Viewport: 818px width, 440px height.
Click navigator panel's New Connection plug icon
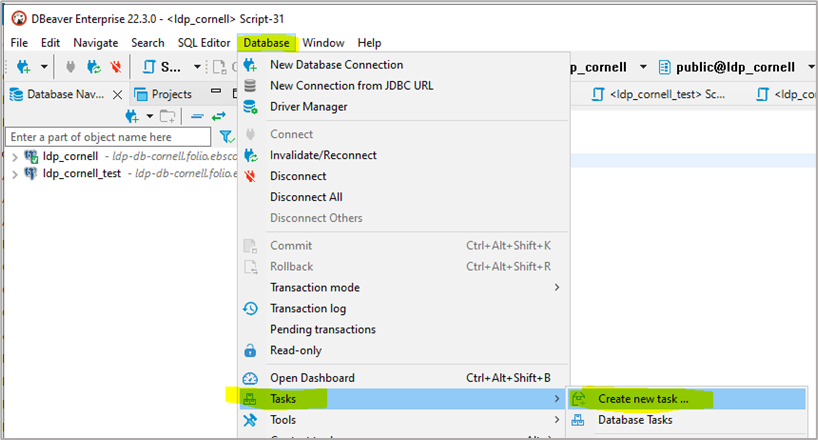(132, 116)
